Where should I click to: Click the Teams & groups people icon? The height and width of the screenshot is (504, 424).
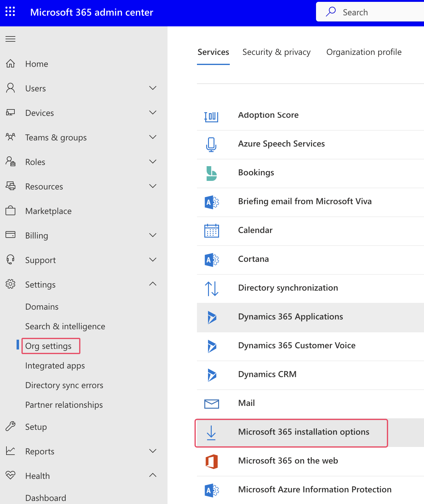pyautogui.click(x=10, y=137)
